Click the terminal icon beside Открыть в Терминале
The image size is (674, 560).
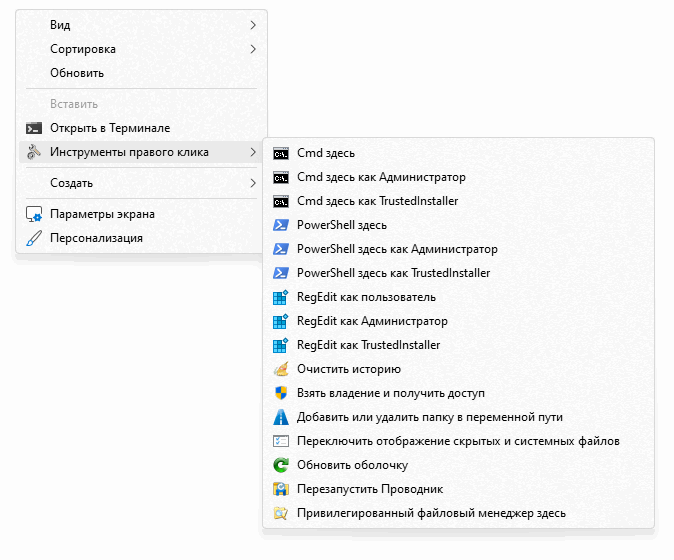(34, 128)
